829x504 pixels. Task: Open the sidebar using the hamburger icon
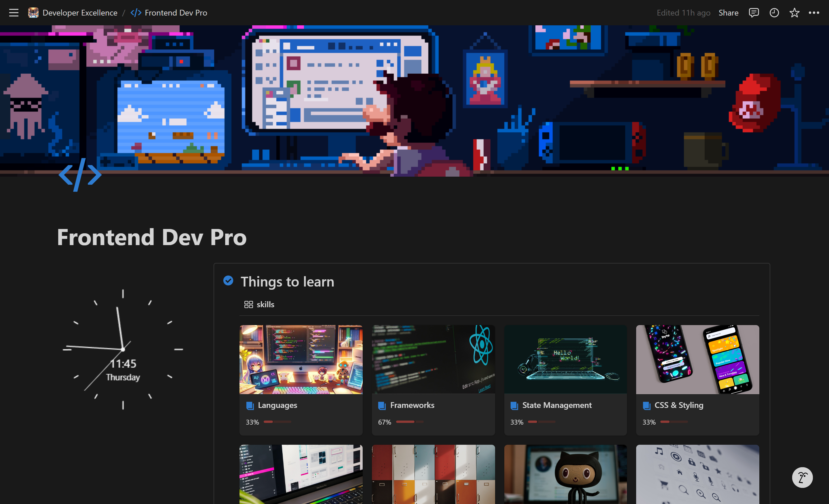[14, 13]
